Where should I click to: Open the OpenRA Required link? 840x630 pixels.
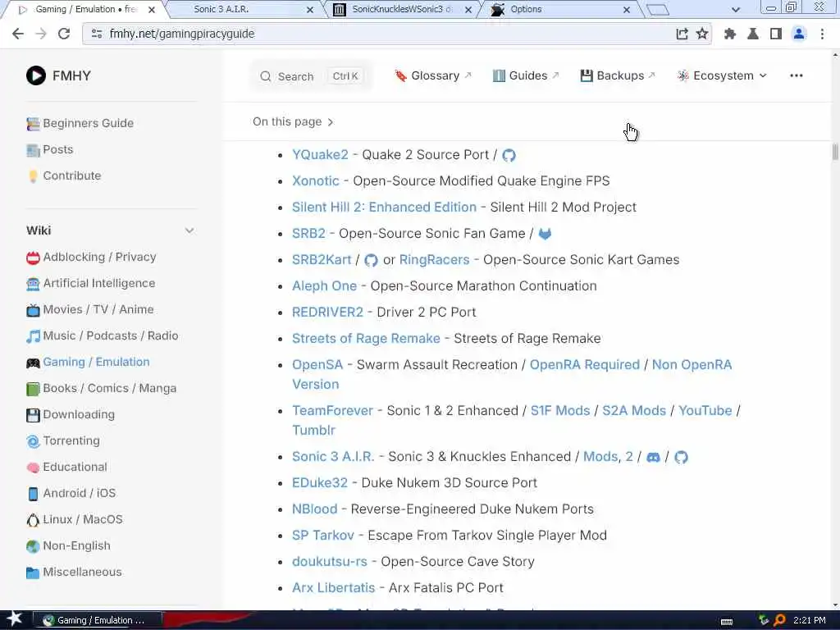pos(584,365)
